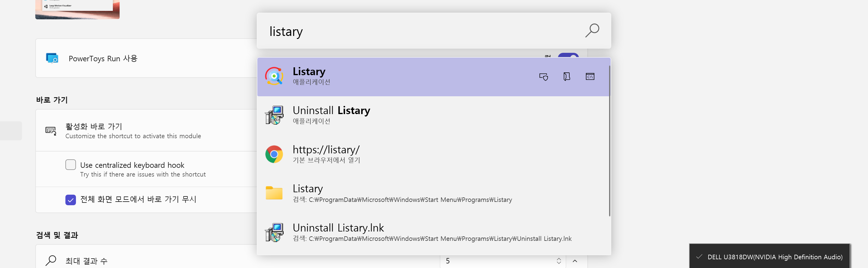Click the 검색 및 결과 section heading
The image size is (868, 268).
pos(57,235)
